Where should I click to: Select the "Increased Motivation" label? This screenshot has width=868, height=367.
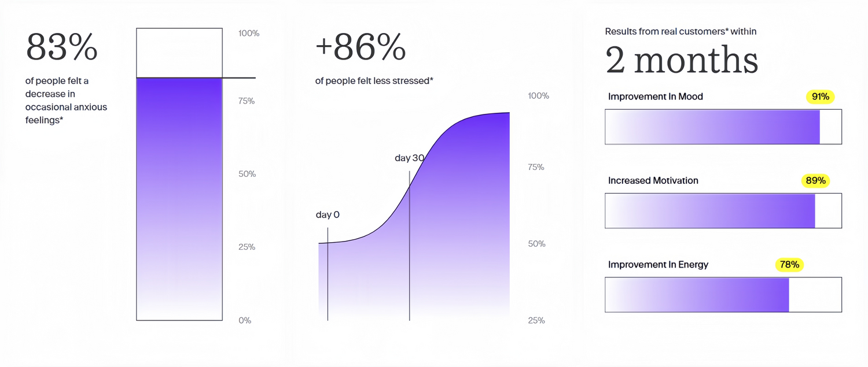[653, 180]
